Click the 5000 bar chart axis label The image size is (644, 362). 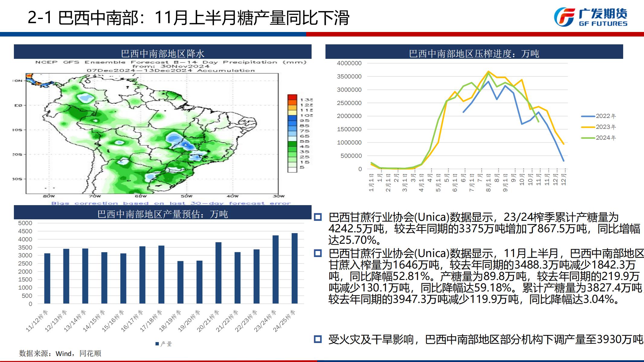[x=25, y=223]
